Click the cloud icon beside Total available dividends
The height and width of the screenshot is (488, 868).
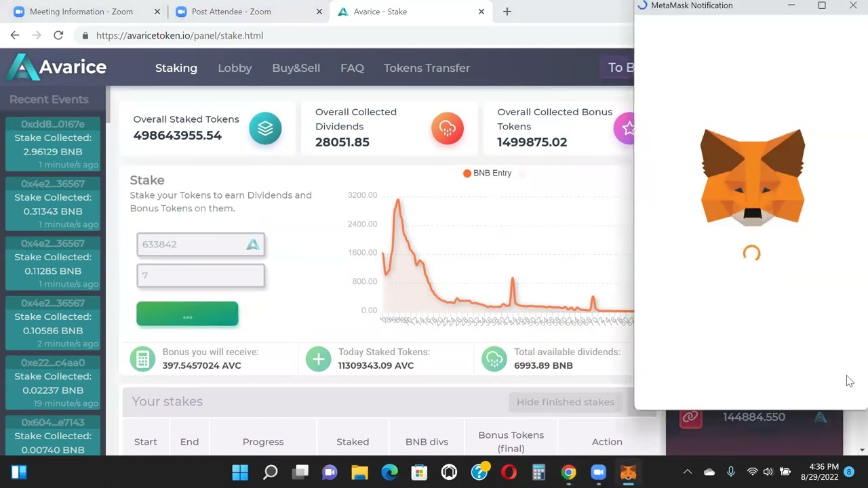(x=494, y=359)
